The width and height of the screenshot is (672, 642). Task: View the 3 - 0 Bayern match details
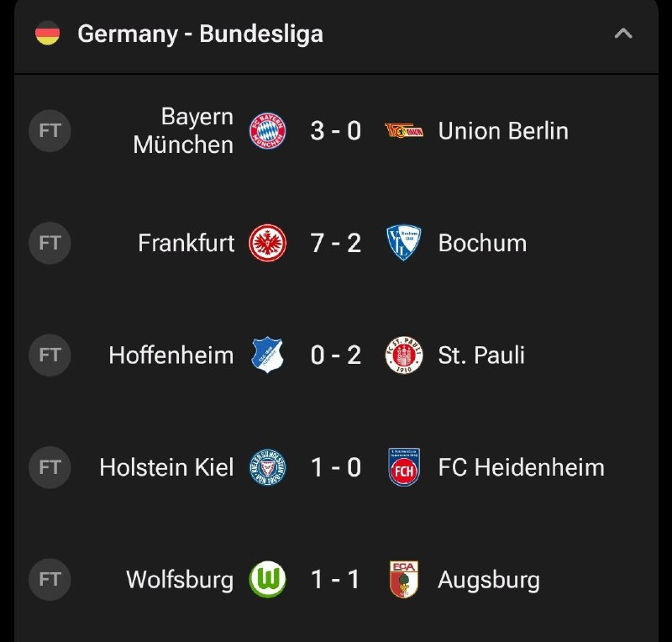335,131
